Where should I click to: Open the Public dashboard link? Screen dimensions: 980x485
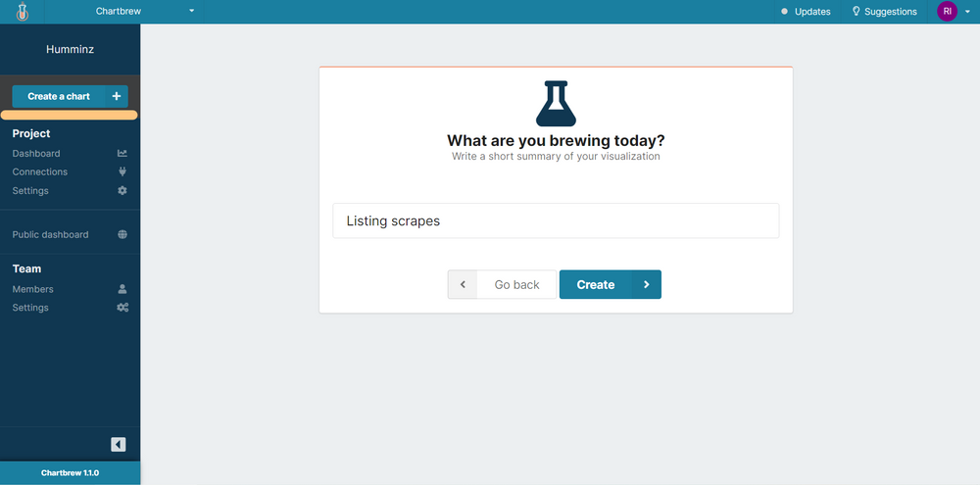click(x=50, y=235)
